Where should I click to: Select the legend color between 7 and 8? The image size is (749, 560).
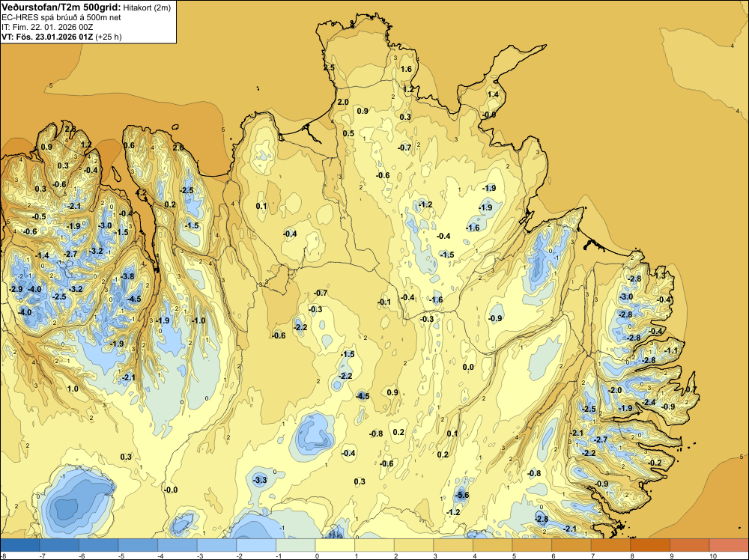point(610,545)
